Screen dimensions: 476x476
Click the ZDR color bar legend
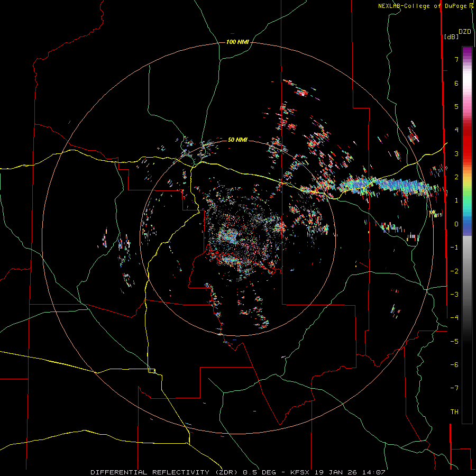pyautogui.click(x=467, y=235)
